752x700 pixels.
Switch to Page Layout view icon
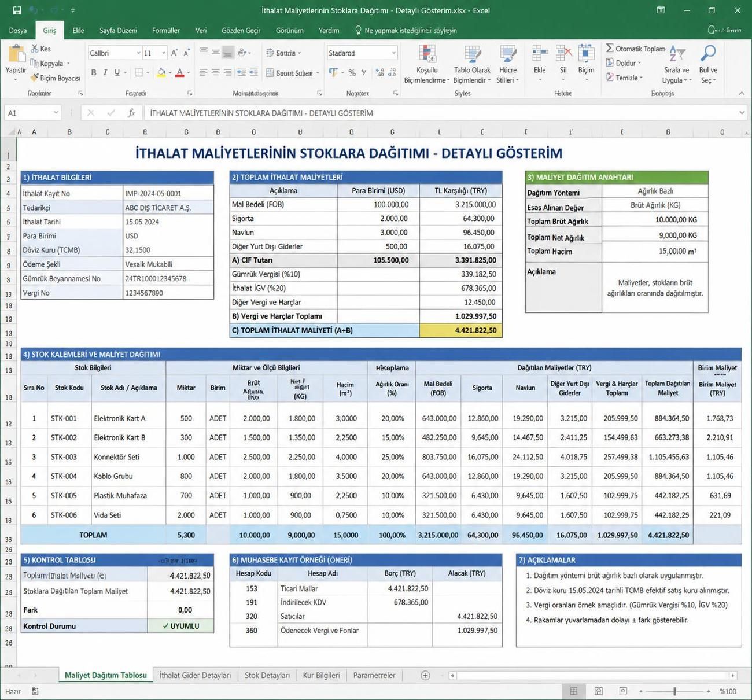(x=599, y=691)
